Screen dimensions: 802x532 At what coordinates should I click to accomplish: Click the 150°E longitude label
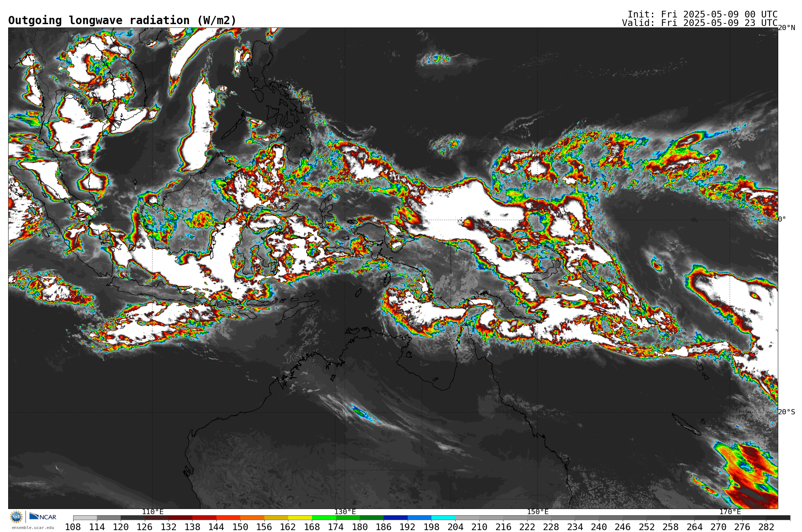coord(538,512)
